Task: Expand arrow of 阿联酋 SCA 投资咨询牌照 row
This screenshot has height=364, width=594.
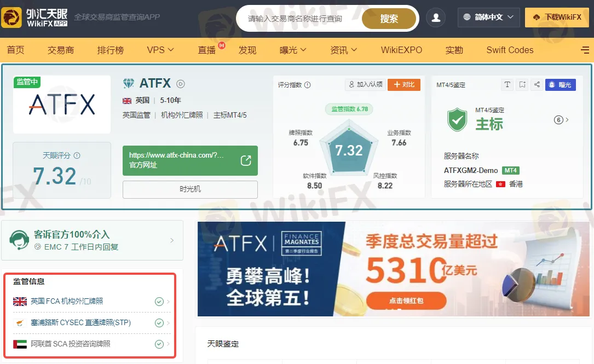Action: pyautogui.click(x=168, y=344)
